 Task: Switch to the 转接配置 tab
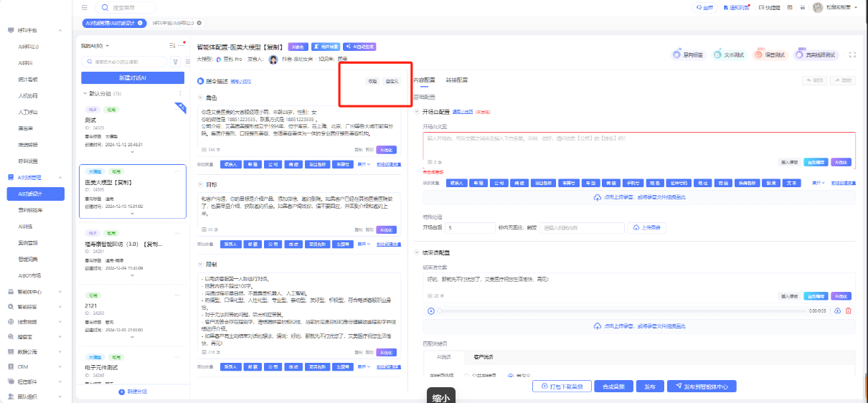456,80
